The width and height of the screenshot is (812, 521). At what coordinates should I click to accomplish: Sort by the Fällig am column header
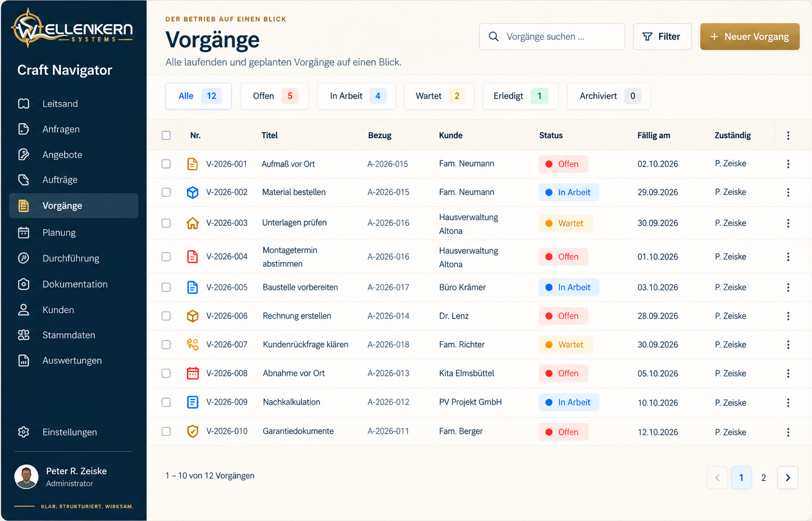(654, 135)
